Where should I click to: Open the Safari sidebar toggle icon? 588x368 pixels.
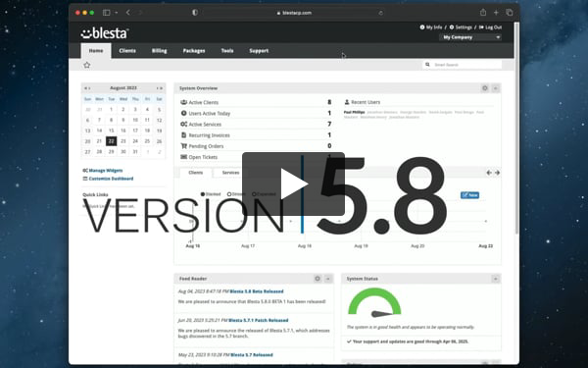[107, 13]
